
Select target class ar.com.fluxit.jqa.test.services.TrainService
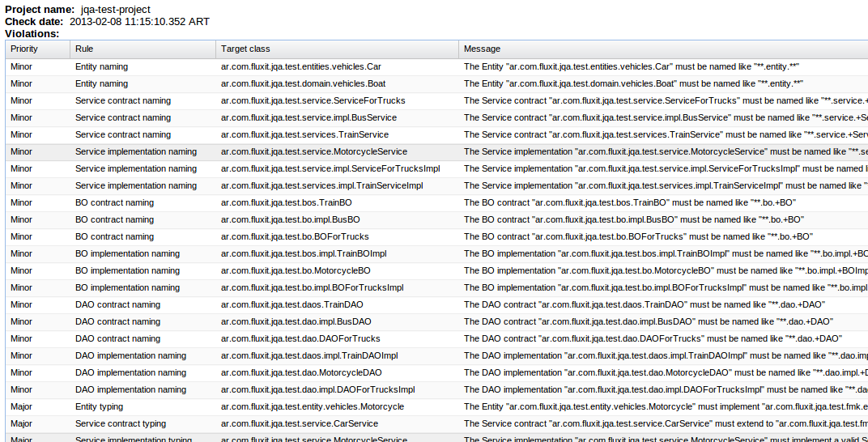point(304,134)
